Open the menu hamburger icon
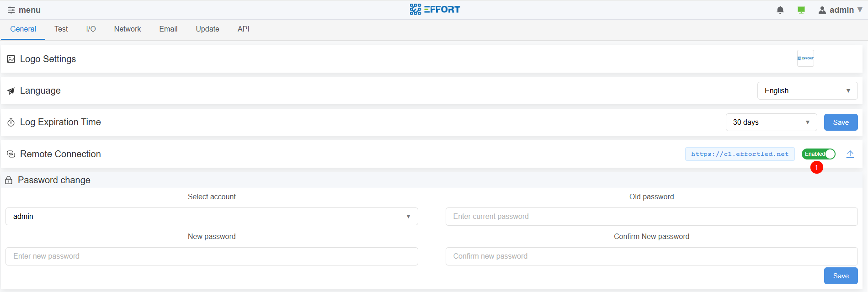Image resolution: width=868 pixels, height=292 pixels. tap(11, 10)
